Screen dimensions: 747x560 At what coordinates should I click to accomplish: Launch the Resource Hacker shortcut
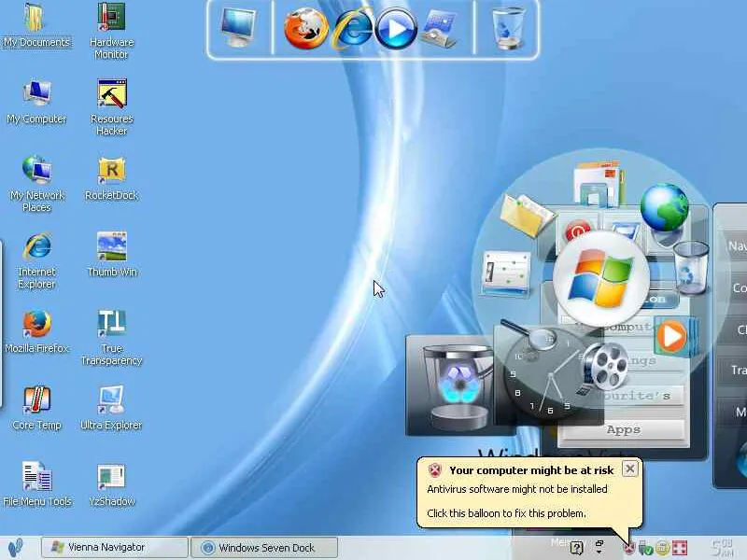click(x=111, y=107)
